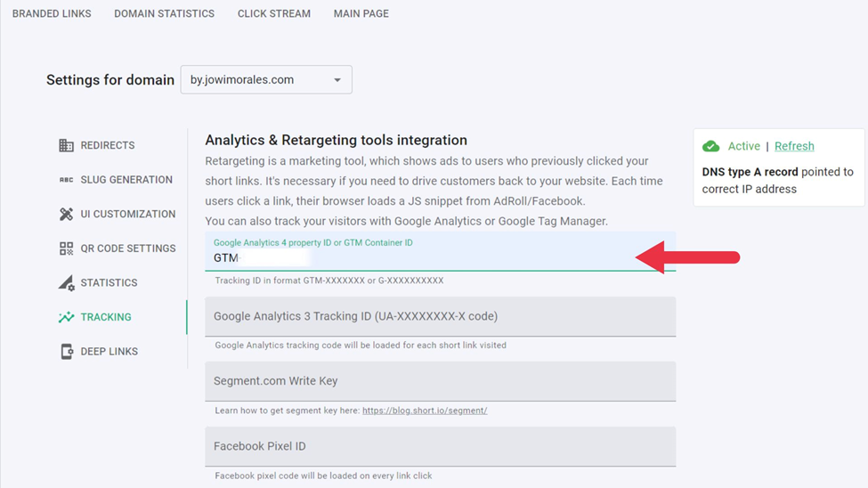This screenshot has height=488, width=868.
Task: Click the Facebook Pixel ID field
Action: (440, 446)
